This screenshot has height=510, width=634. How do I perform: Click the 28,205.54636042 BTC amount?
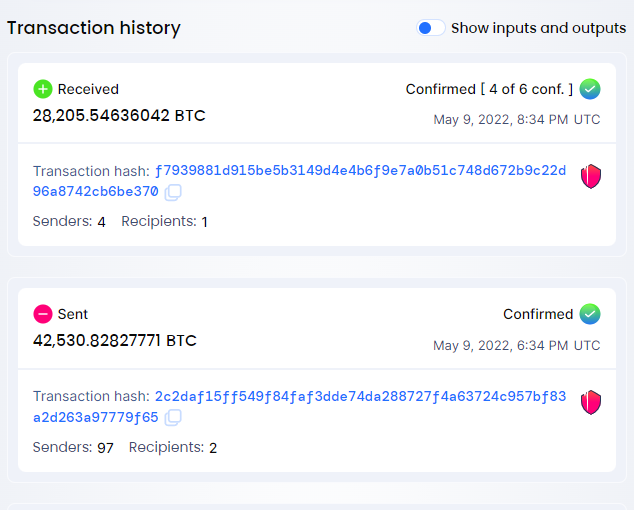pyautogui.click(x=119, y=116)
